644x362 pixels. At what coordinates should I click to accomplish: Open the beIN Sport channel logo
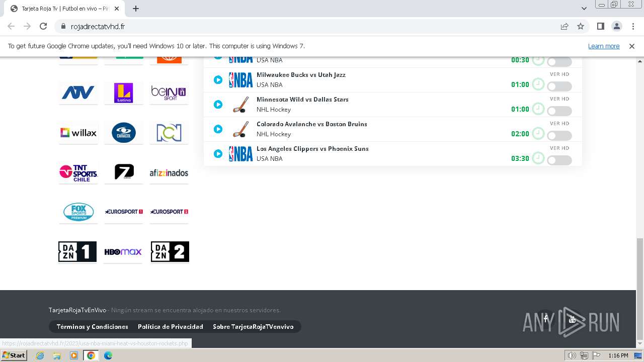coord(169,93)
